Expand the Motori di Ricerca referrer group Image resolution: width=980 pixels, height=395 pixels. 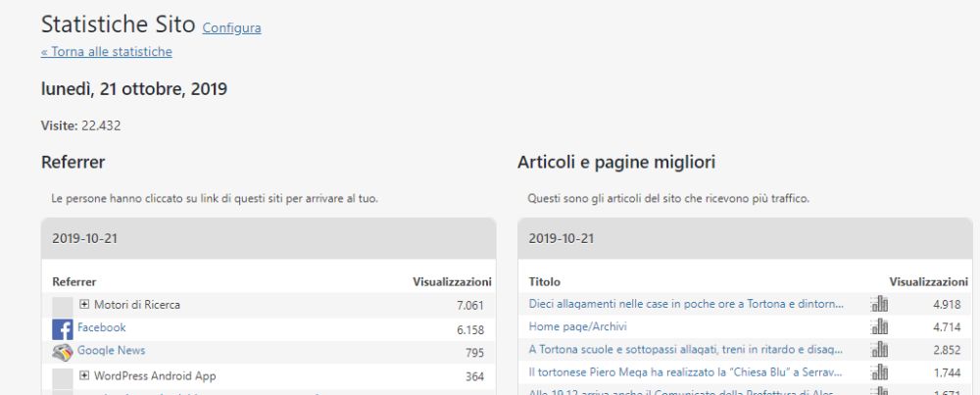pos(84,305)
